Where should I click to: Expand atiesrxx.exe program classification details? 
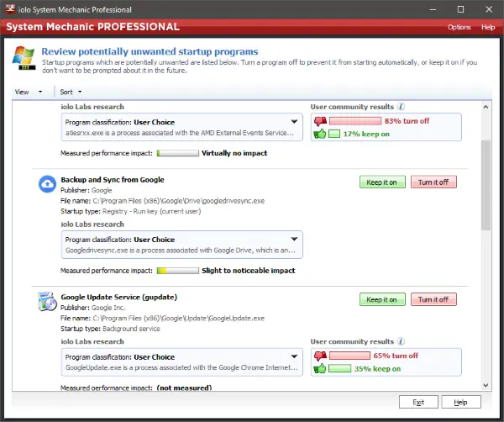[294, 122]
